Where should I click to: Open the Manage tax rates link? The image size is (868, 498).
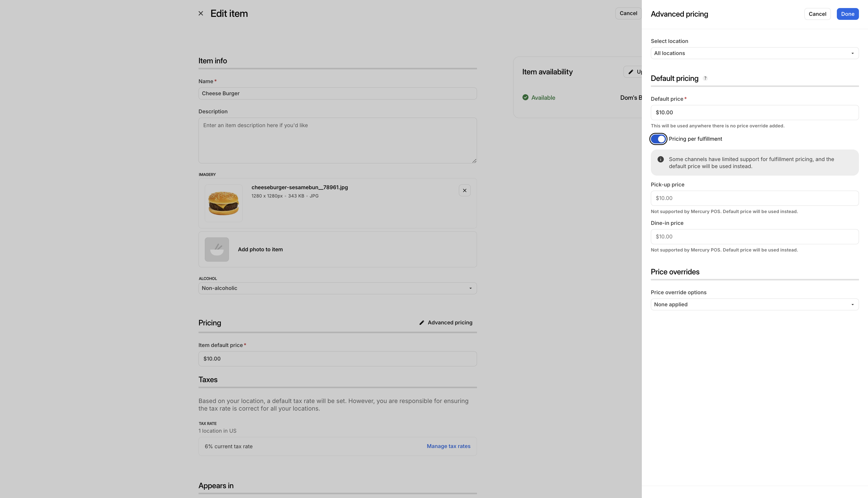click(448, 446)
